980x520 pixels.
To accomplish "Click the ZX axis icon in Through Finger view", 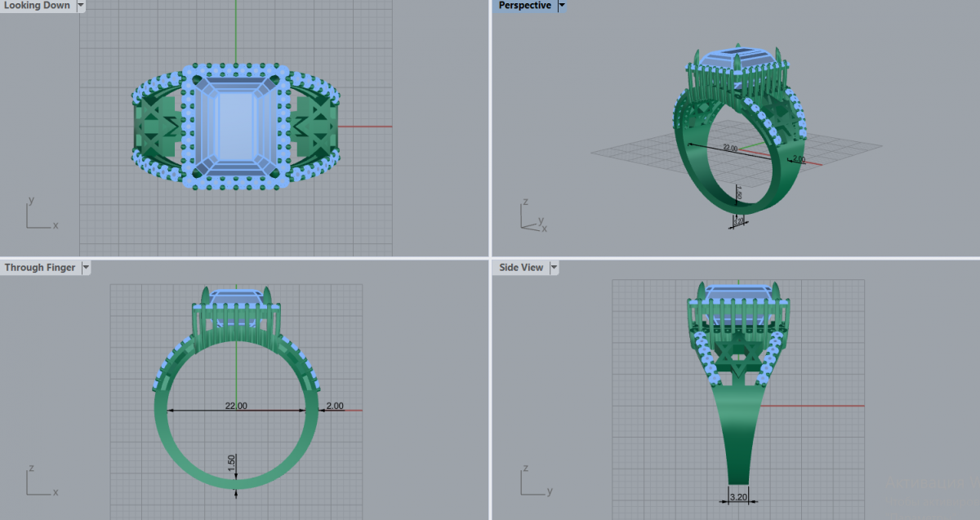I will coord(39,482).
